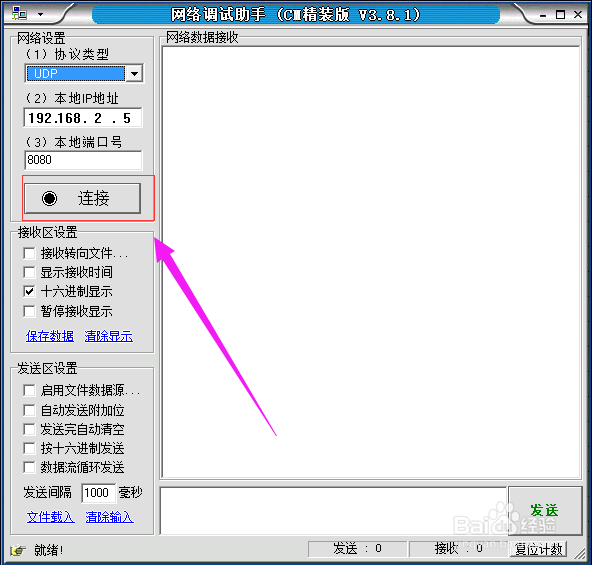Click the local IP address field 192.168.2.5
Viewport: 592px width, 565px height.
pos(83,118)
